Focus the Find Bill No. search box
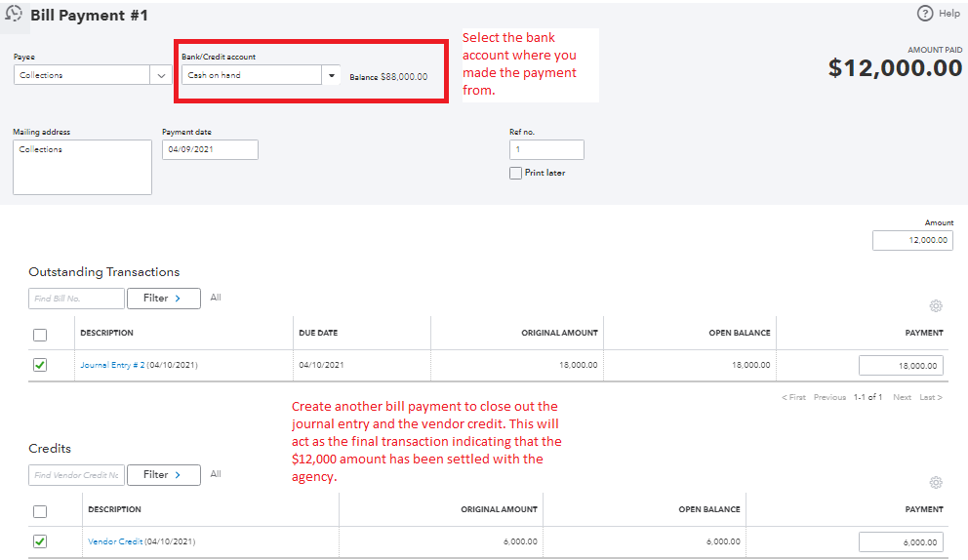Viewport: 968px width, 560px height. [x=76, y=299]
